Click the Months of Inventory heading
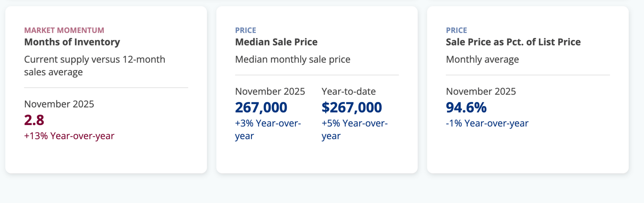The width and height of the screenshot is (644, 203). (x=72, y=42)
